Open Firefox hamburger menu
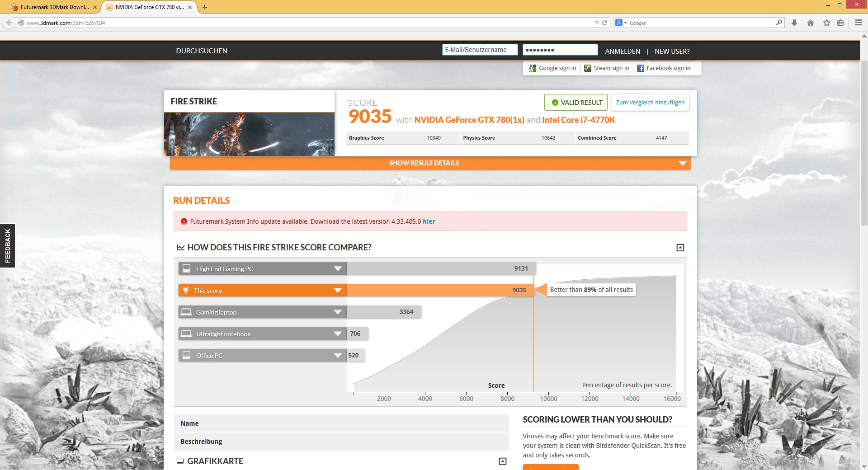 pyautogui.click(x=859, y=23)
